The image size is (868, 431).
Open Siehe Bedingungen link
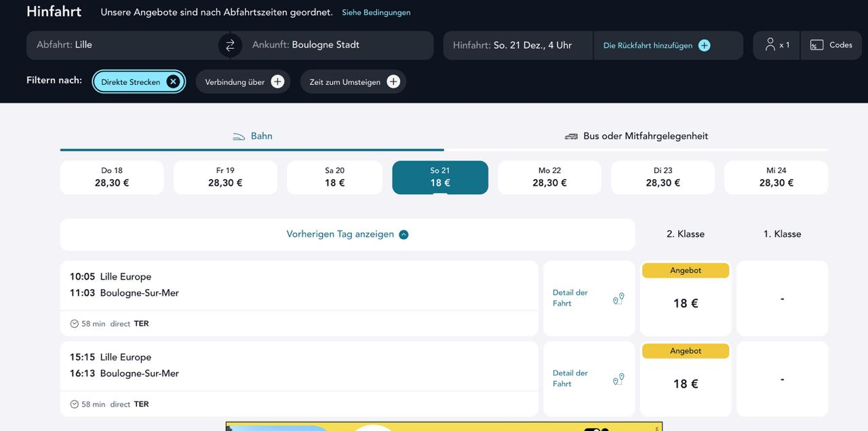point(376,12)
